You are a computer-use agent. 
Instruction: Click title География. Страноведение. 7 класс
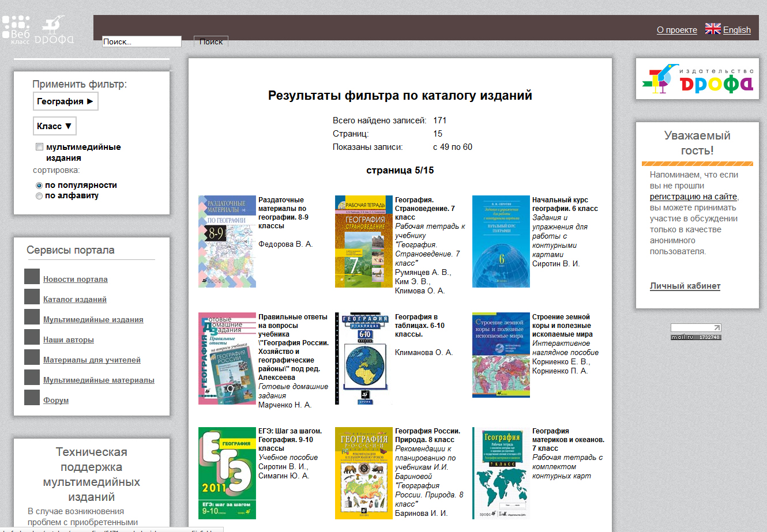click(x=425, y=209)
